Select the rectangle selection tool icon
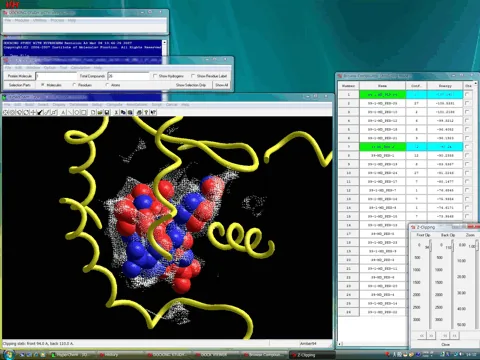 coord(84,113)
